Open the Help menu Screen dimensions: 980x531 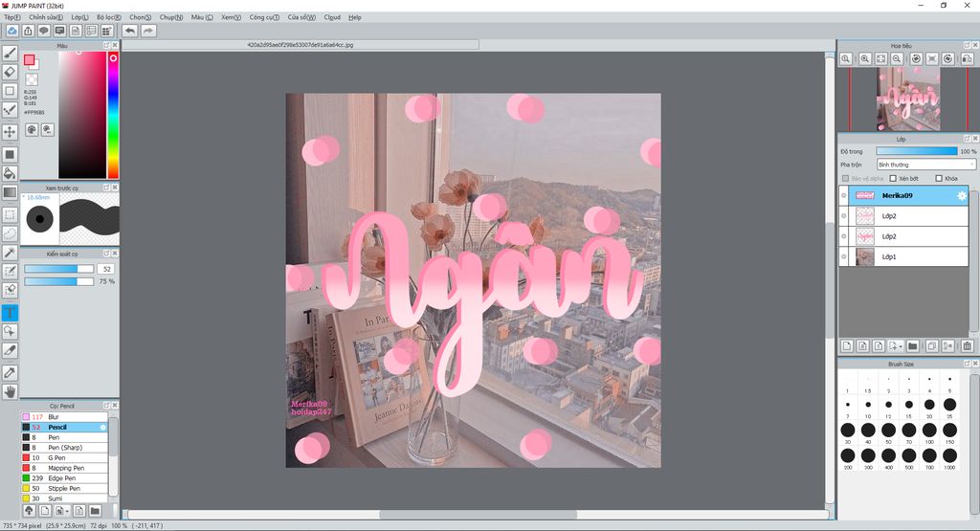(355, 17)
